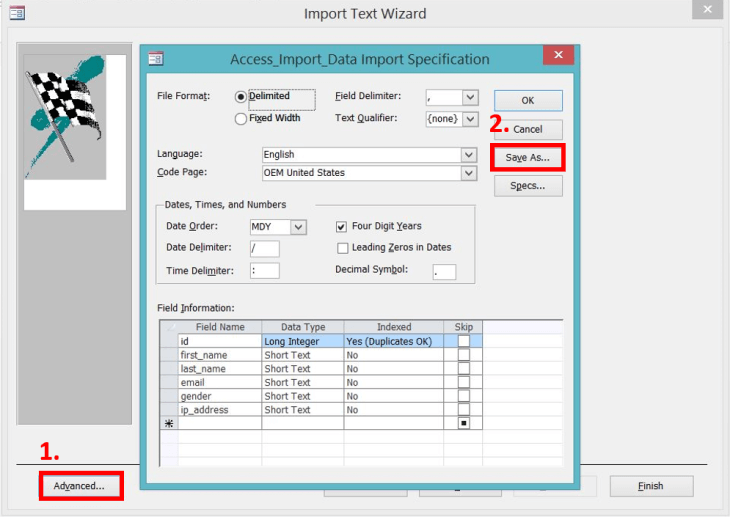Click the Long Integer data type cell
The image size is (730, 517).
coord(303,341)
